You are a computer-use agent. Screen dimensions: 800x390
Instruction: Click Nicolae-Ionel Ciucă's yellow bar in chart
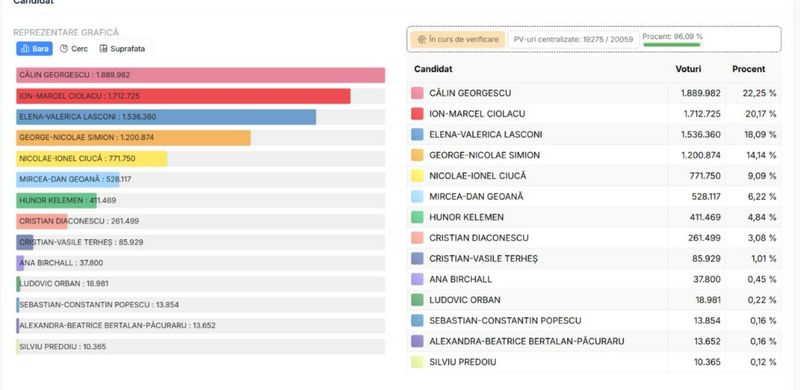(x=91, y=158)
